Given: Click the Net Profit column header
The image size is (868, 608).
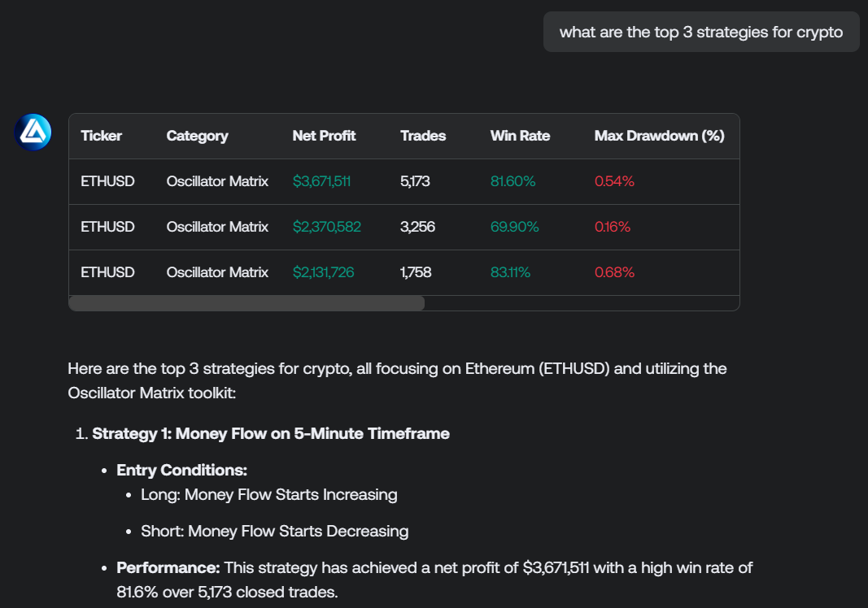Looking at the screenshot, I should [x=324, y=136].
